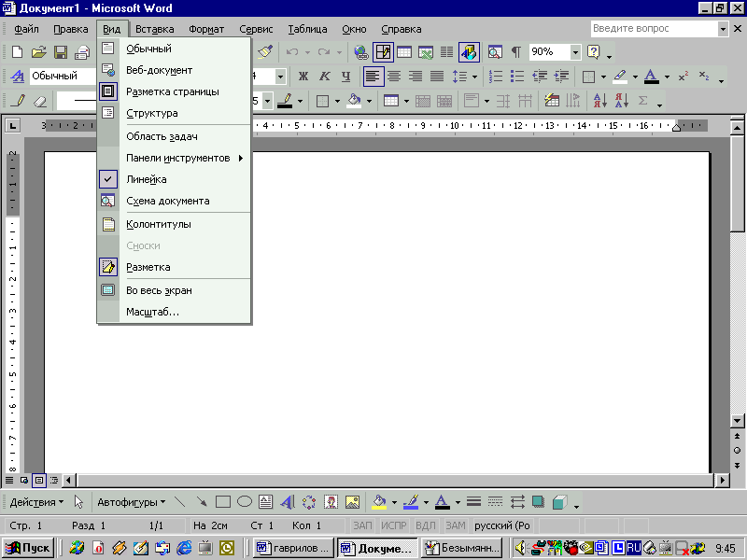Open Tables and Borders panel icon
The image size is (747, 560).
(x=383, y=52)
